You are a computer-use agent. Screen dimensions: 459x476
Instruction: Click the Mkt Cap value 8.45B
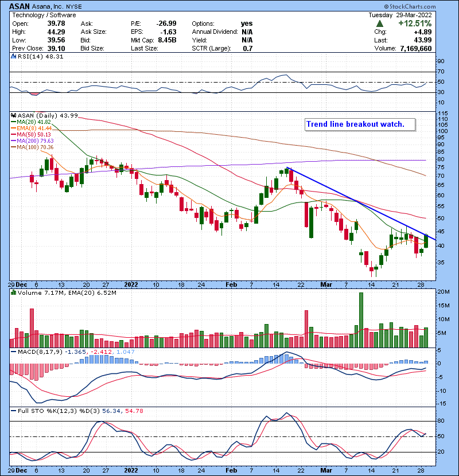coord(167,40)
